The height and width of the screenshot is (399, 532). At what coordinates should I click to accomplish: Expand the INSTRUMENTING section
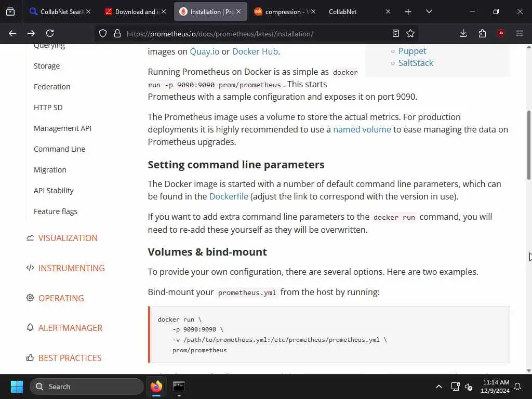[72, 268]
